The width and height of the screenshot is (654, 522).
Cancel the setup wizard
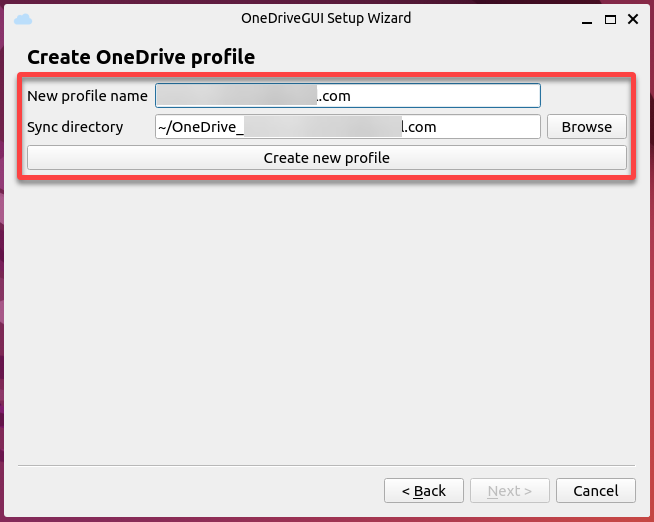click(596, 491)
